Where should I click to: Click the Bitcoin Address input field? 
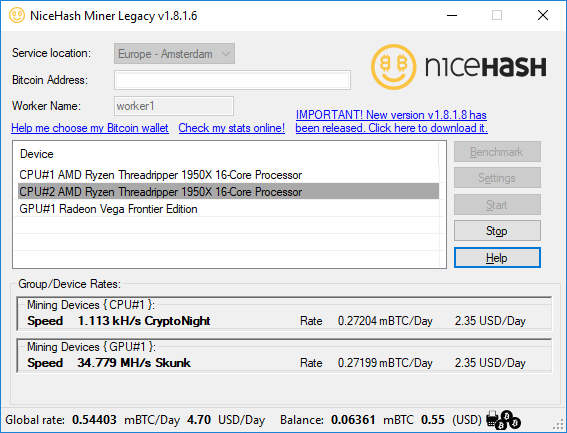click(x=233, y=80)
